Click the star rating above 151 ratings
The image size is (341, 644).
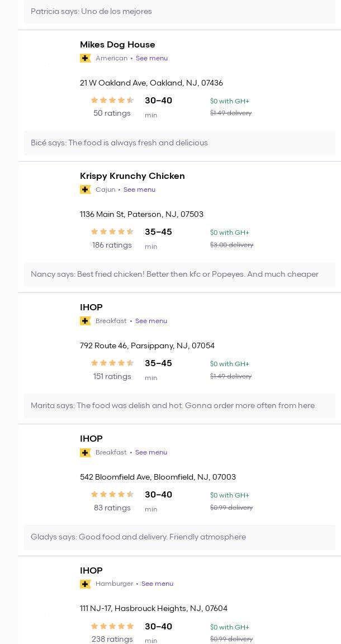(x=112, y=363)
